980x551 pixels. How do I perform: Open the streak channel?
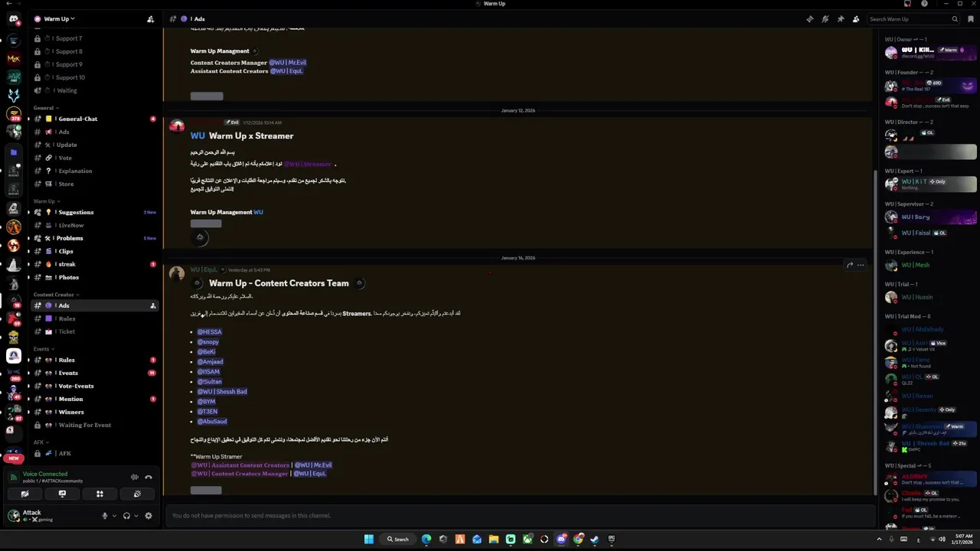[x=94, y=264]
